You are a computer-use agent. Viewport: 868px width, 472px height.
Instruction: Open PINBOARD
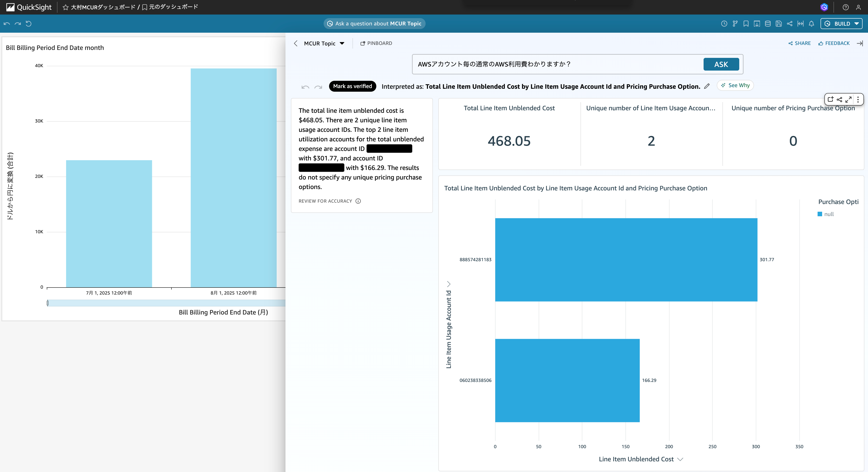[376, 43]
